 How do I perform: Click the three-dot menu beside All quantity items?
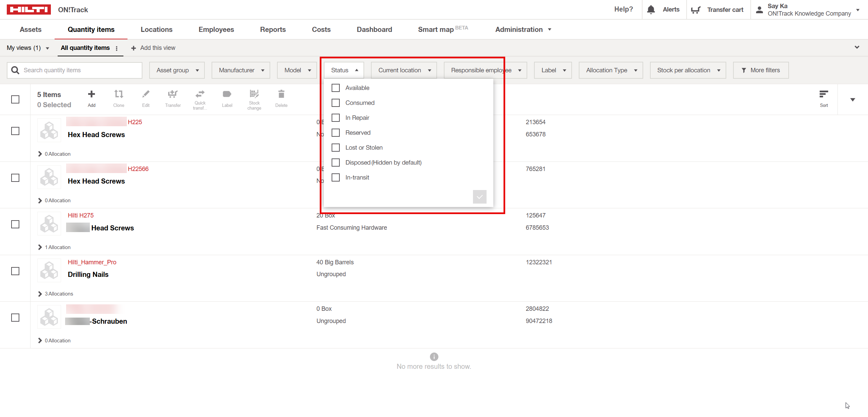(x=117, y=48)
